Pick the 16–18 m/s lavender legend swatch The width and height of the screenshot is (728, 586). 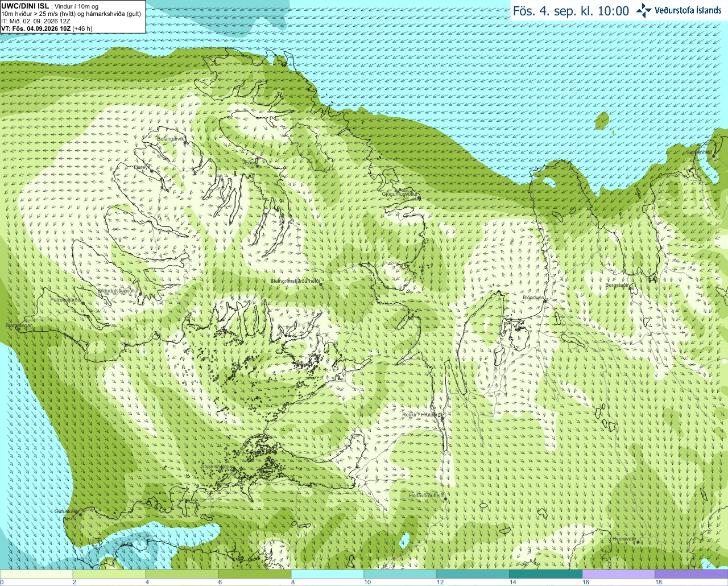[x=619, y=574]
